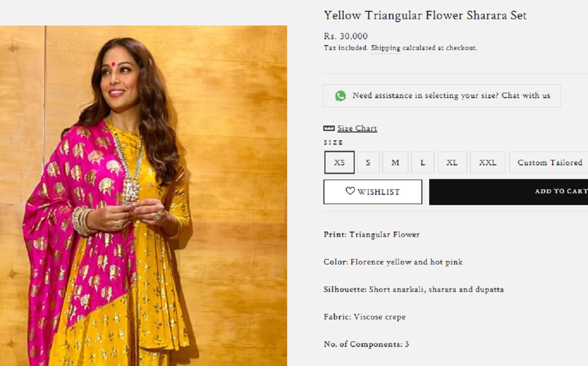Pick size M
Screen dimensions: 588x366
pyautogui.click(x=395, y=162)
